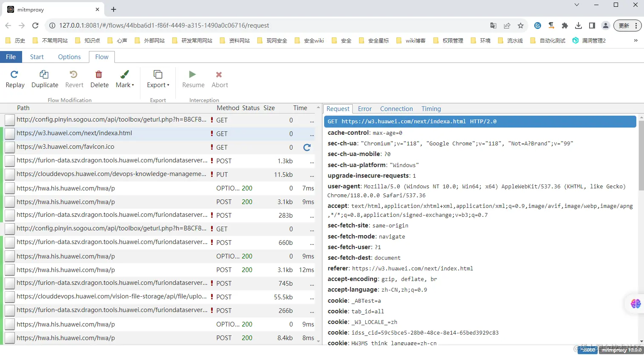Reload the browser page

(35, 26)
